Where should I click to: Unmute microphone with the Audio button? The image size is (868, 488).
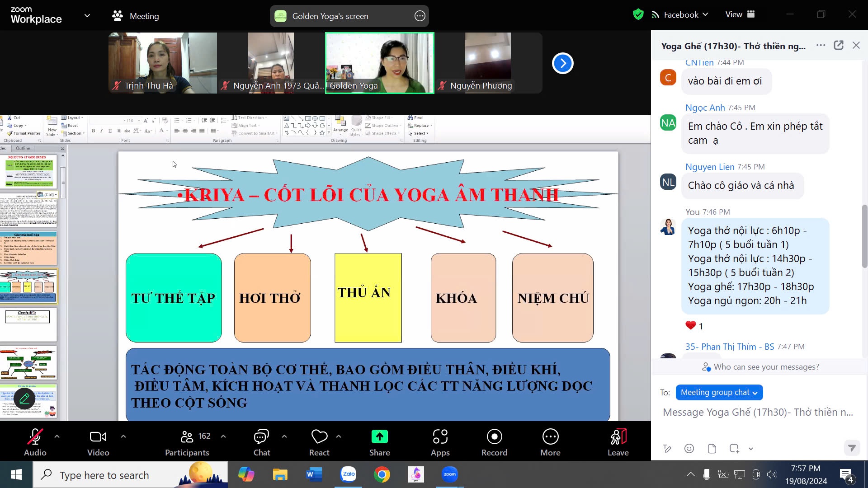35,442
